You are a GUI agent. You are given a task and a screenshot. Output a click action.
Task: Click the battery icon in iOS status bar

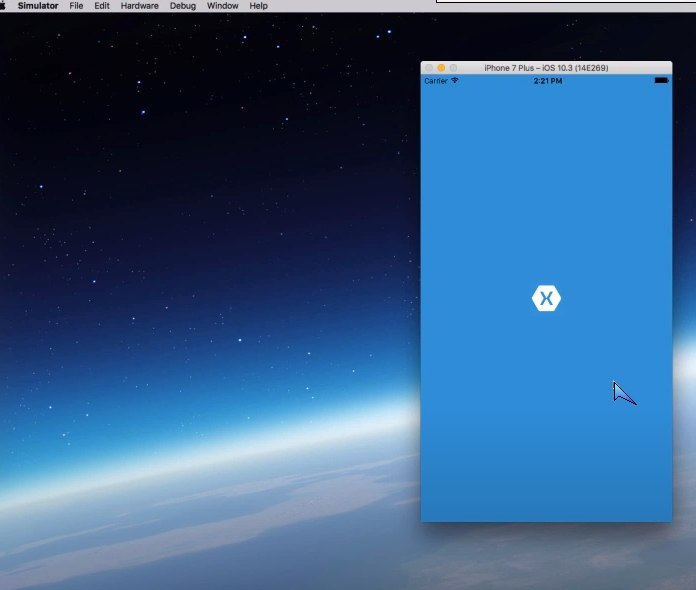click(661, 80)
